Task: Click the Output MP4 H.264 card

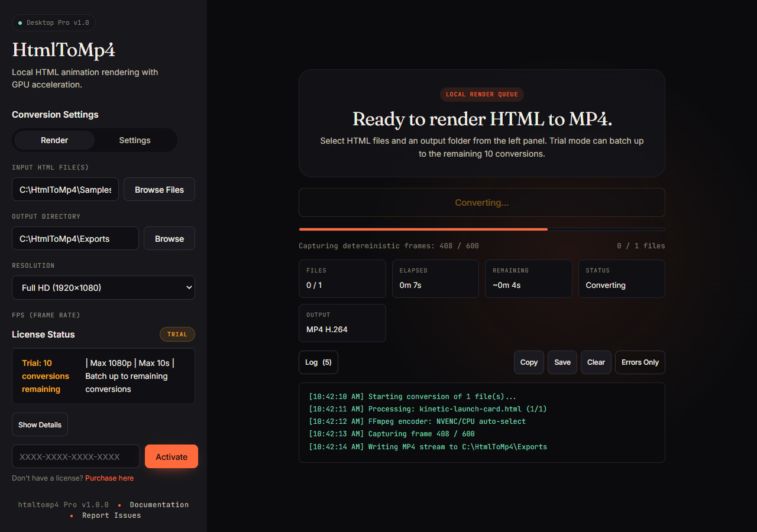Action: (x=342, y=323)
